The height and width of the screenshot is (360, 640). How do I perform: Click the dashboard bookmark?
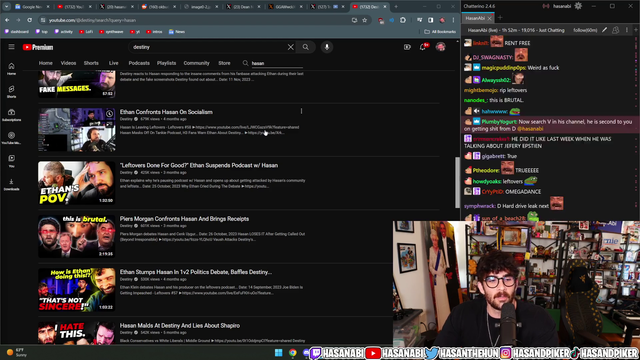16,31
